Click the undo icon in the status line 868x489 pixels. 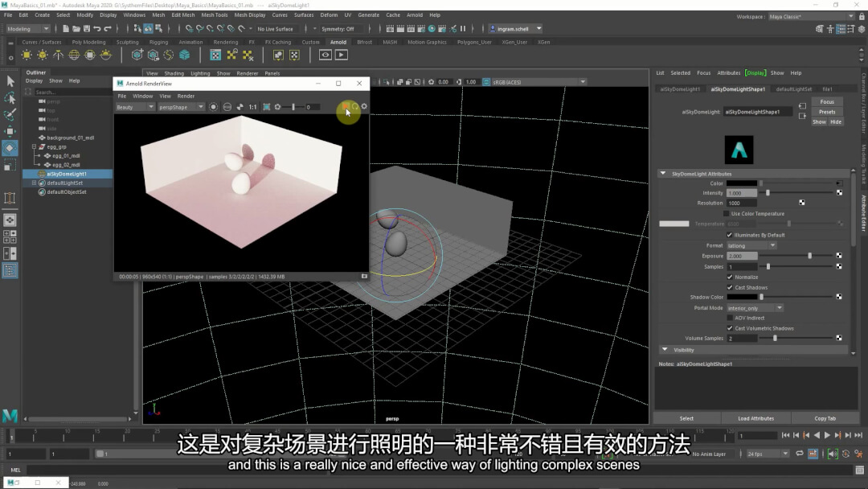97,29
